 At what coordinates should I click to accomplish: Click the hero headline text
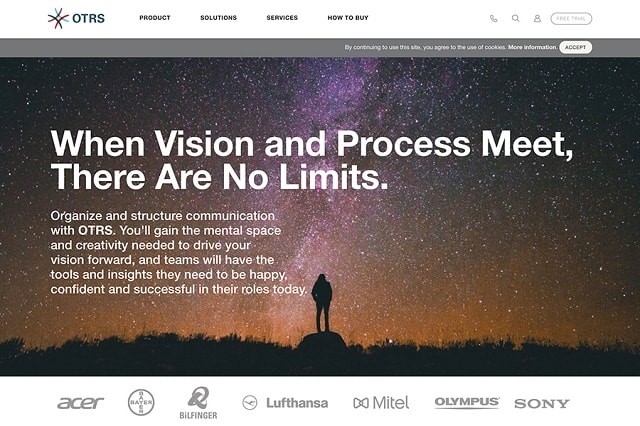point(312,160)
